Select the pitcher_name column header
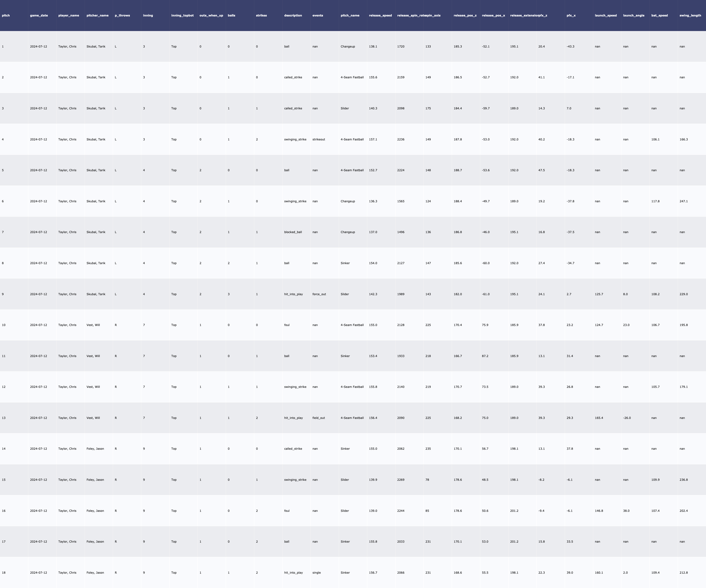This screenshot has width=706, height=588. [x=97, y=16]
